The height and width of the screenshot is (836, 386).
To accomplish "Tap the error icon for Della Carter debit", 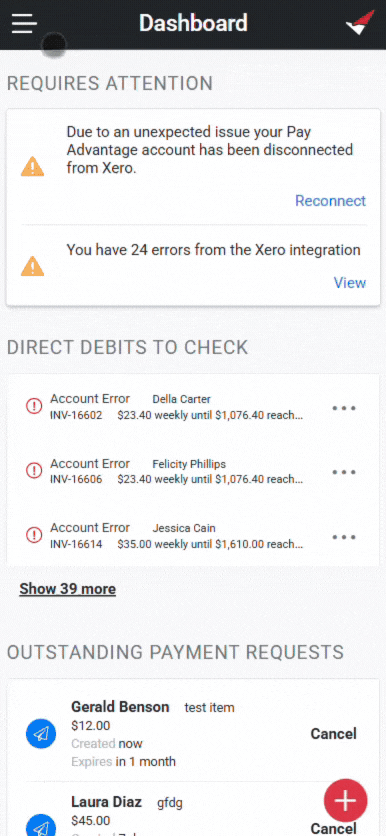I will click(34, 406).
